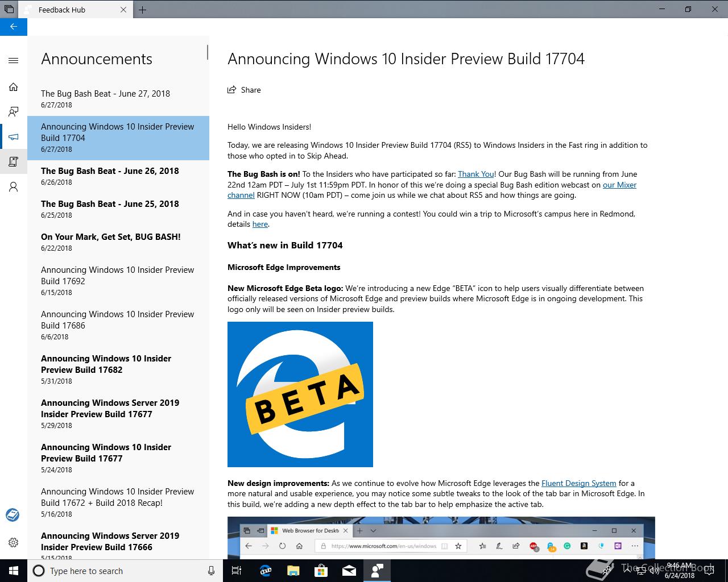The height and width of the screenshot is (582, 728).
Task: Open the Feedback section icon
Action: 14,112
